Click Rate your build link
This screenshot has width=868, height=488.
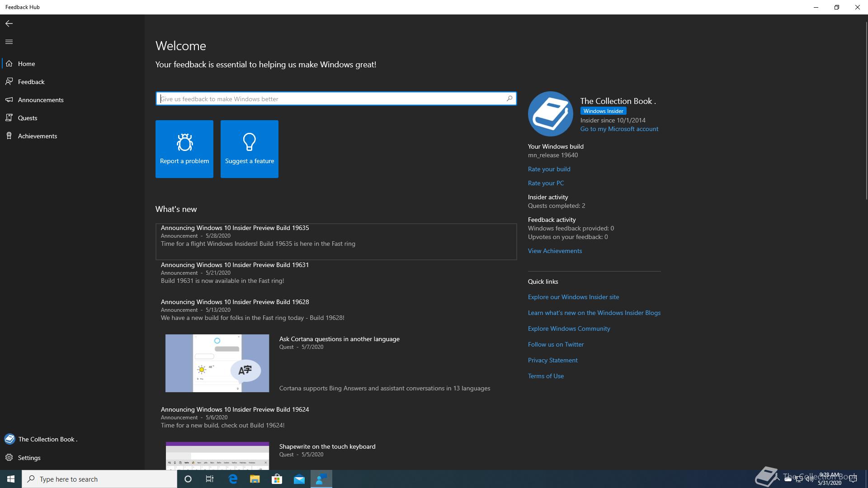tap(549, 169)
